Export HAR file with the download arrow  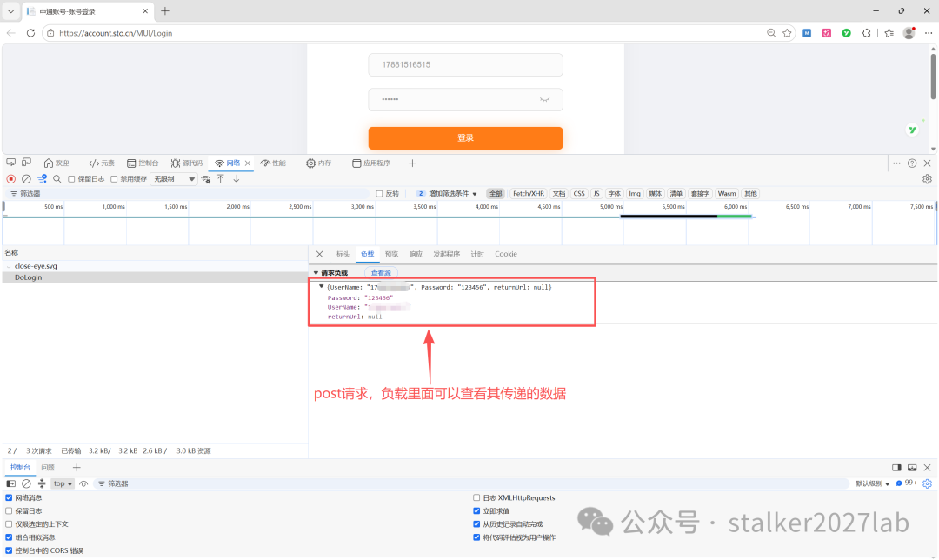tap(236, 179)
